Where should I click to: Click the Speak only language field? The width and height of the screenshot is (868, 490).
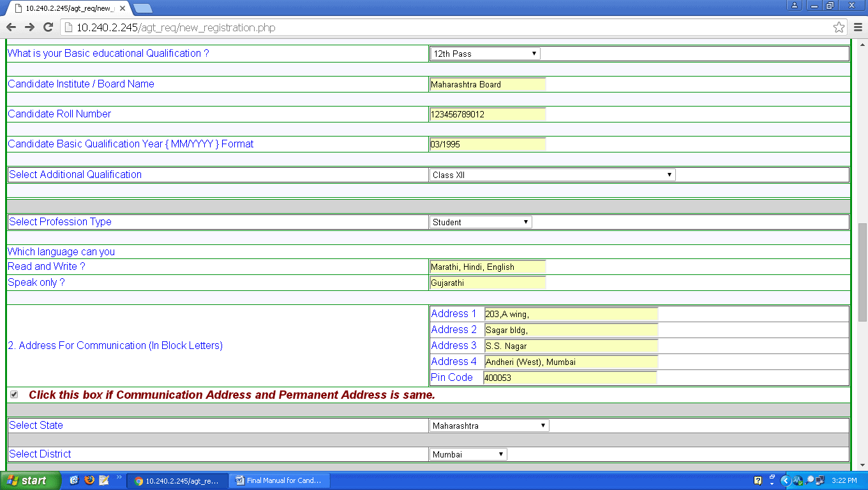(488, 283)
